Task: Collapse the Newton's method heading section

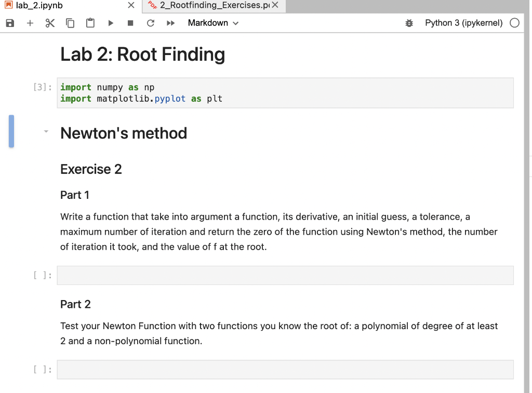Action: point(46,131)
